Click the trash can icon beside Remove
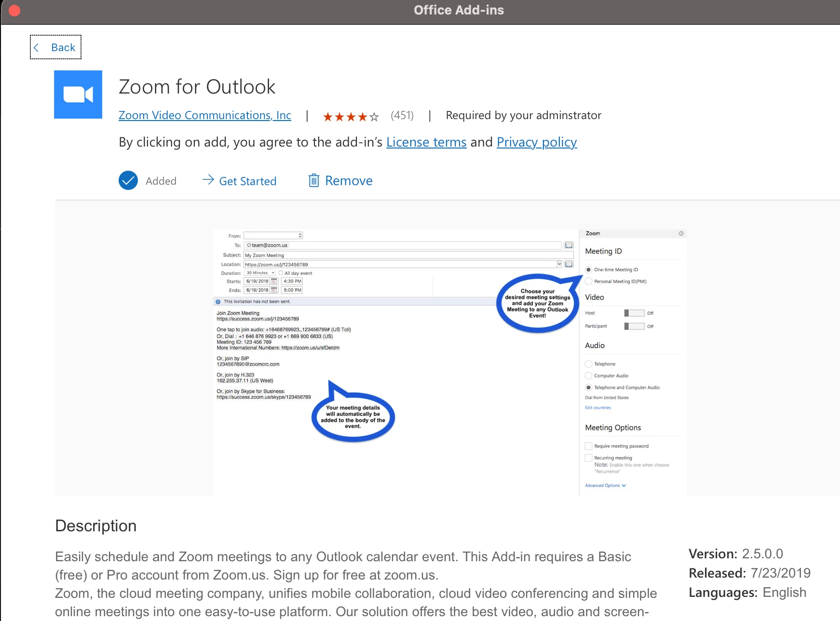 point(314,180)
